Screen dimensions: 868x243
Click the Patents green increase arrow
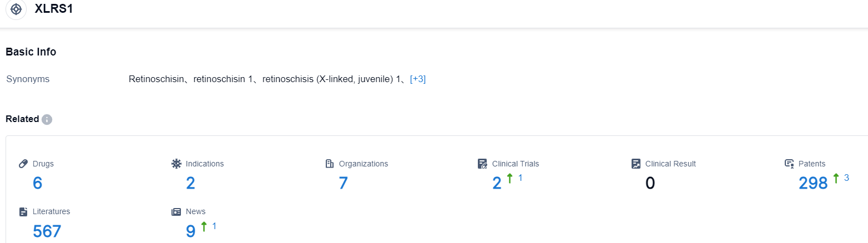(x=836, y=179)
